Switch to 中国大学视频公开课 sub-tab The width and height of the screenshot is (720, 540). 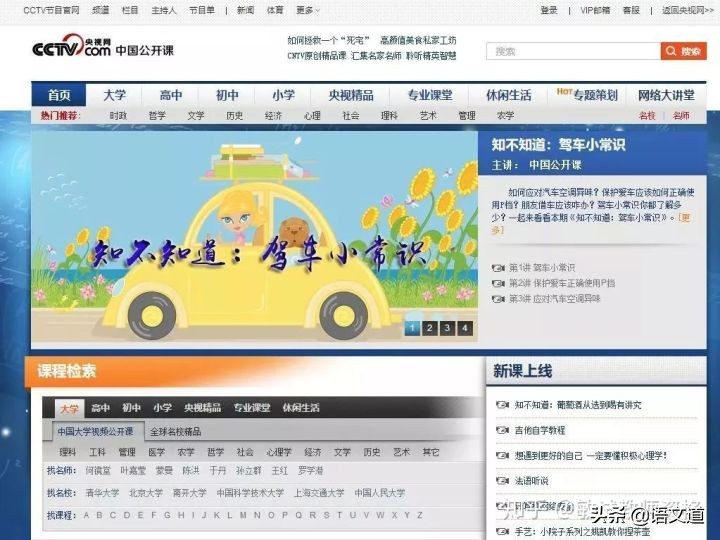[96, 432]
